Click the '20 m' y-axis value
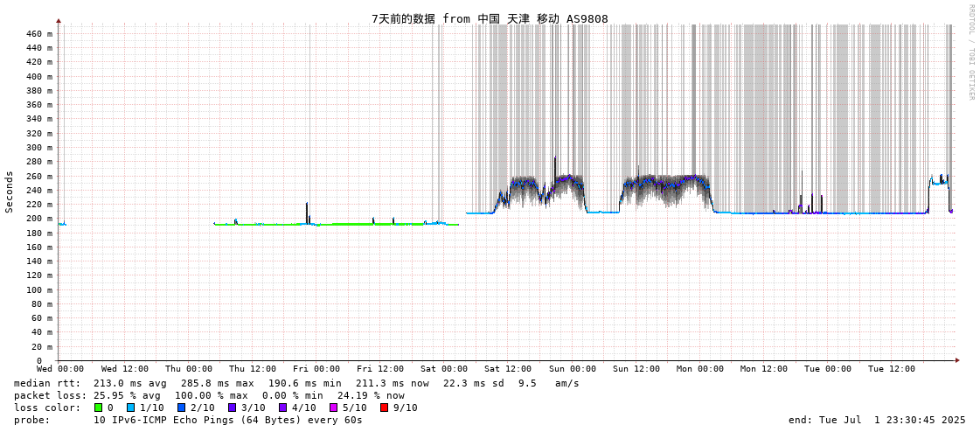The width and height of the screenshot is (980, 432). click(41, 347)
